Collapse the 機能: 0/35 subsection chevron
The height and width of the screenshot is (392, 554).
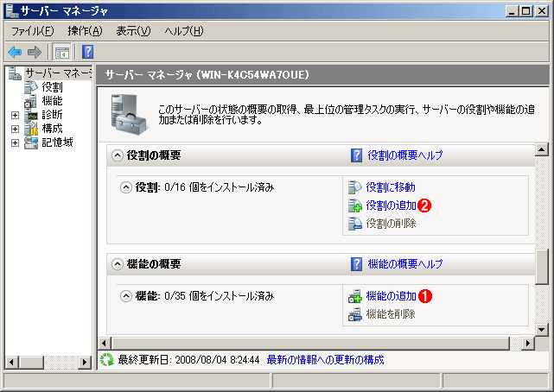[x=126, y=296]
